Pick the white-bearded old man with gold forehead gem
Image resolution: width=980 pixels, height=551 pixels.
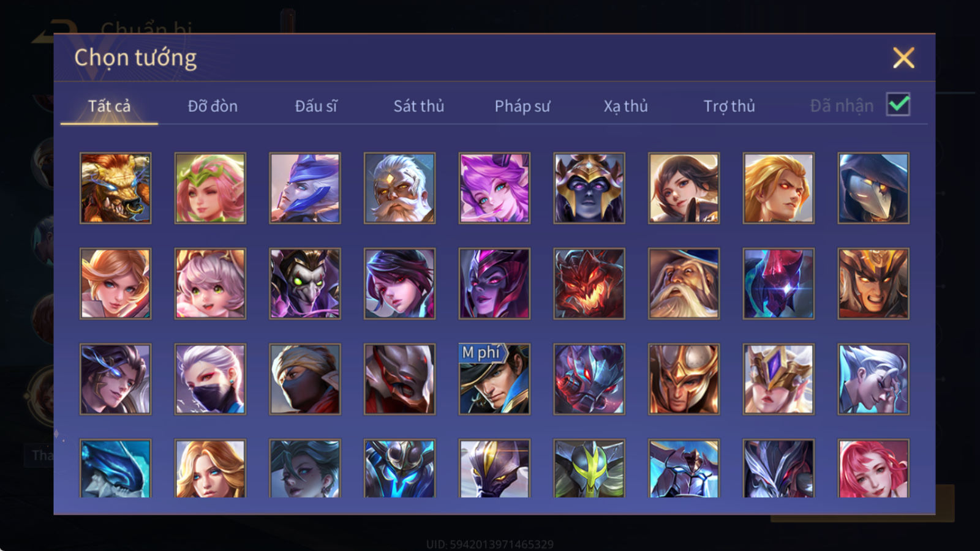click(x=399, y=188)
